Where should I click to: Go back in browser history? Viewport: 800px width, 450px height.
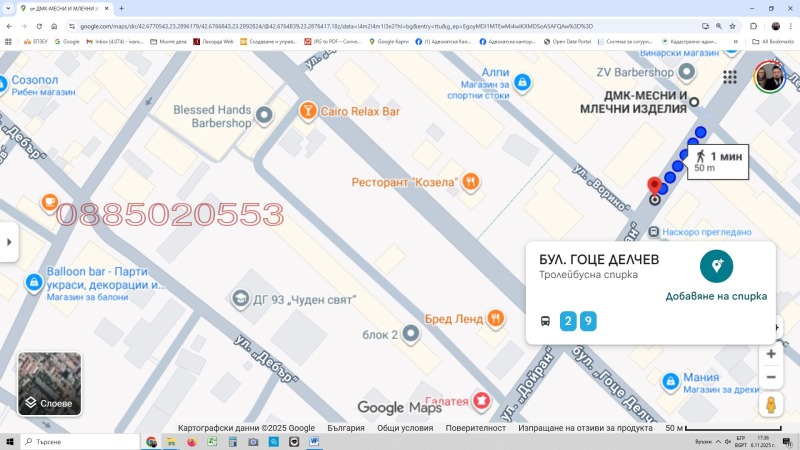click(x=9, y=26)
